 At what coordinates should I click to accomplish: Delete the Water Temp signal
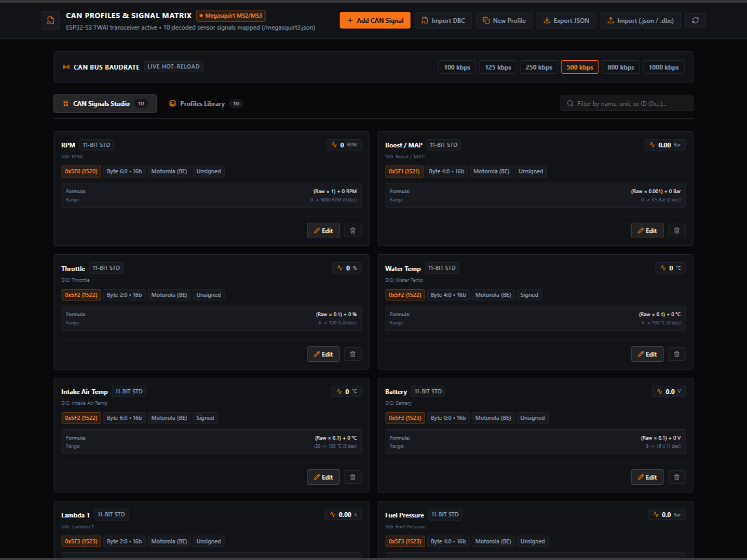(x=676, y=354)
